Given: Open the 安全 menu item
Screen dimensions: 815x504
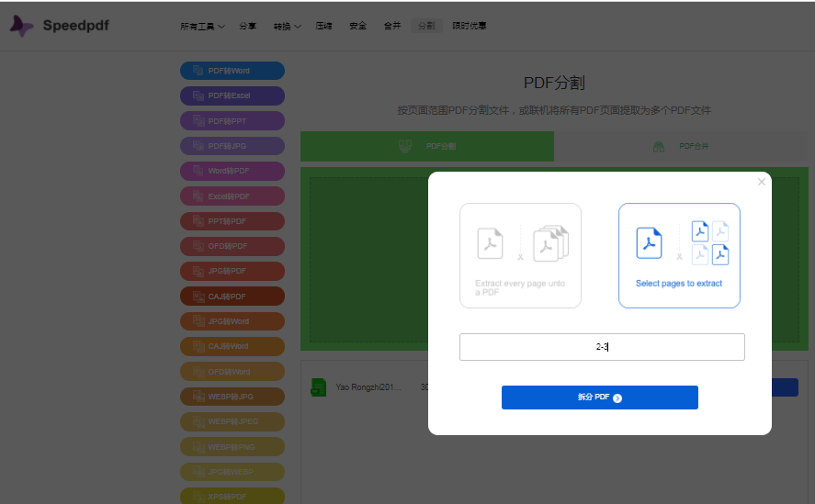Looking at the screenshot, I should click(x=358, y=26).
